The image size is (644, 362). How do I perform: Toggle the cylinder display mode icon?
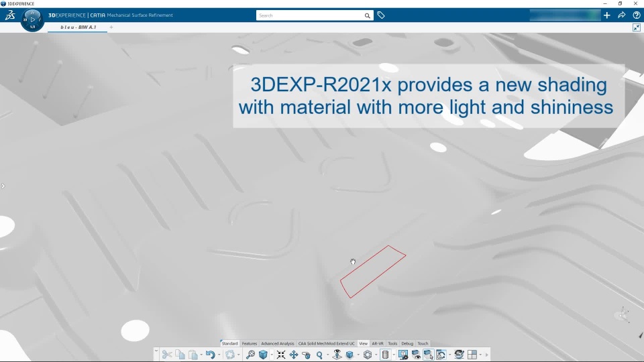click(385, 355)
